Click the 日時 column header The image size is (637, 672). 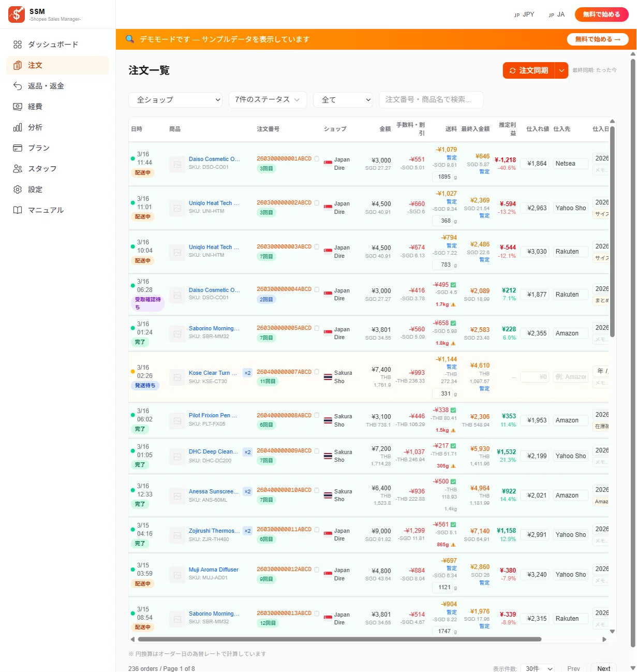[x=137, y=129]
